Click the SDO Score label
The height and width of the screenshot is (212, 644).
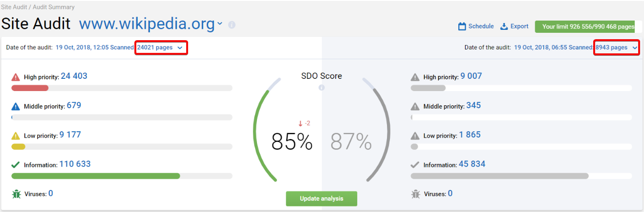click(322, 76)
